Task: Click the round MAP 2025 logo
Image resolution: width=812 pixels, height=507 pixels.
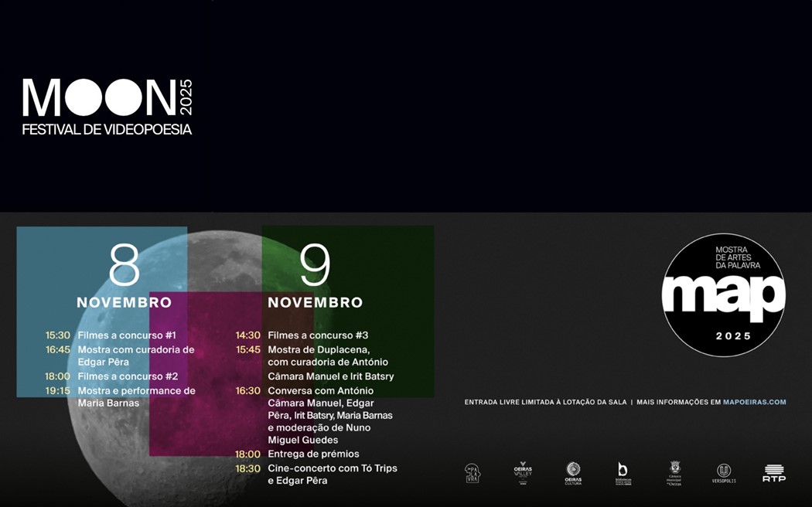Action: pos(723,295)
